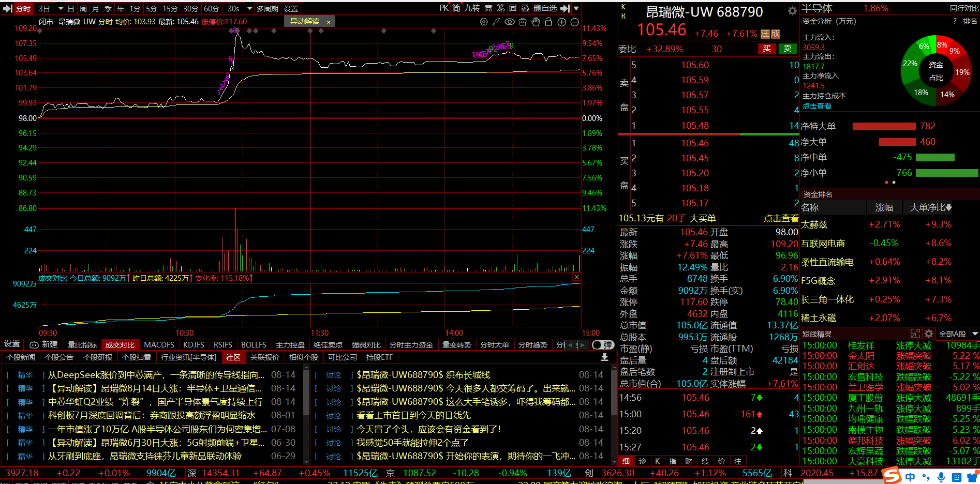
Task: Select the 诊 diagnosis tab below tick list
Action: pyautogui.click(x=642, y=461)
